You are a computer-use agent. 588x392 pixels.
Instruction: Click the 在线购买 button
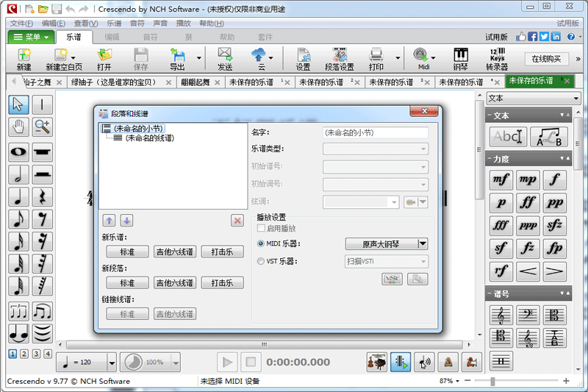[546, 59]
